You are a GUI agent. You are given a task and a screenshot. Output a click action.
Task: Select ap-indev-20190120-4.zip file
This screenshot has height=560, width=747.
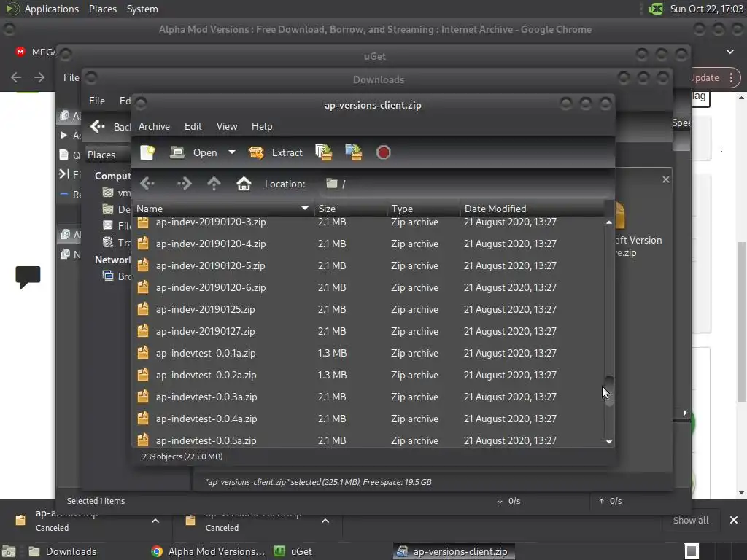(x=368, y=244)
